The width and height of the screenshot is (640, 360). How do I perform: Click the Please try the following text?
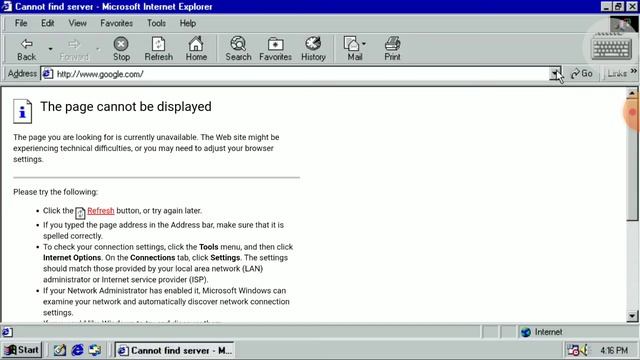(56, 192)
